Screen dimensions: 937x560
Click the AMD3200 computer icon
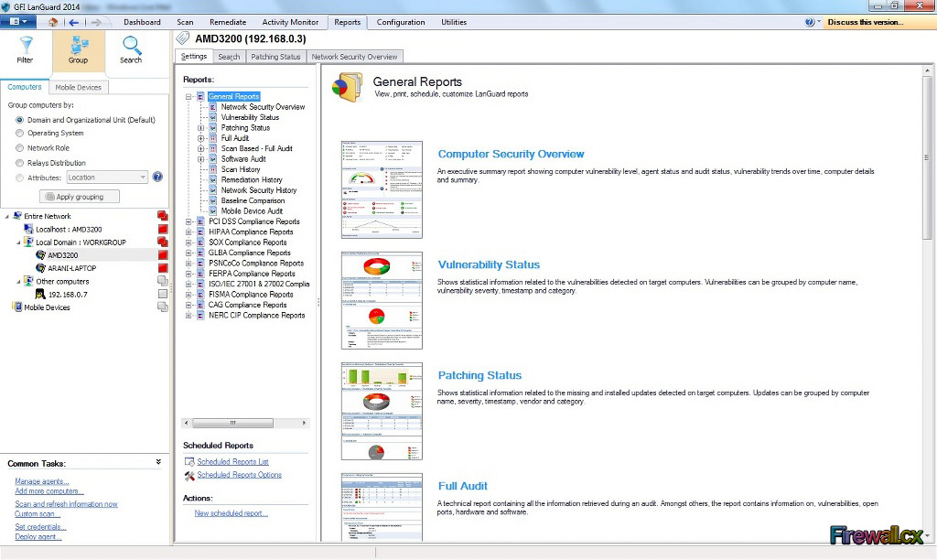pyautogui.click(x=40, y=255)
